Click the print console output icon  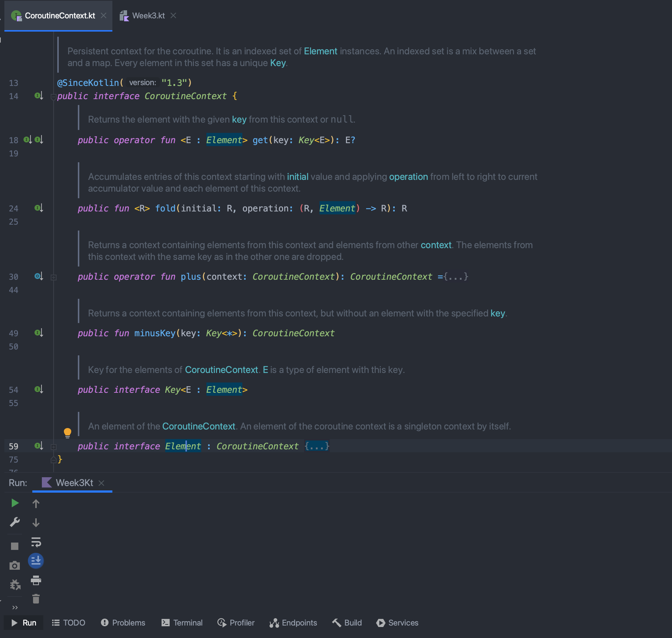pos(36,580)
